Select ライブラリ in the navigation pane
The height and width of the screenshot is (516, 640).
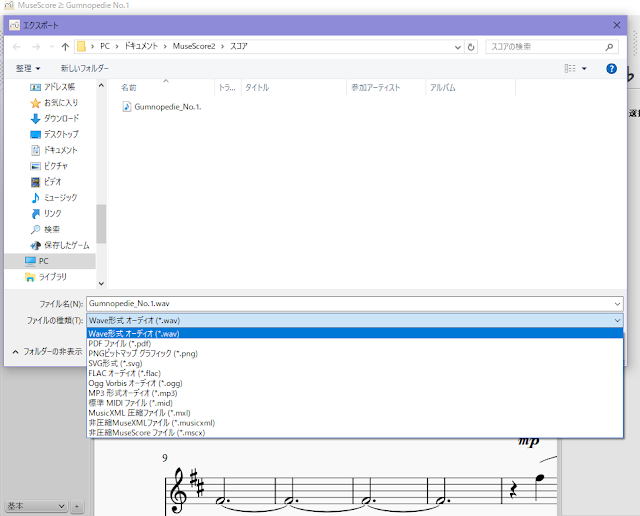click(45, 277)
